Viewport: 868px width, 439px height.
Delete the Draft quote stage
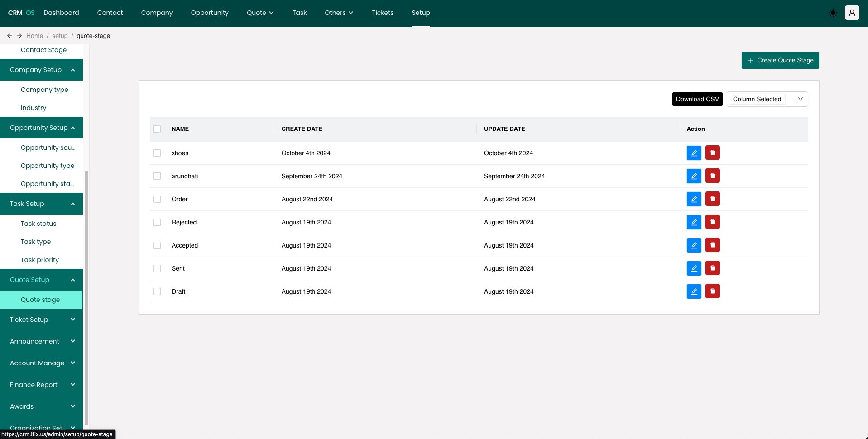[x=712, y=291]
